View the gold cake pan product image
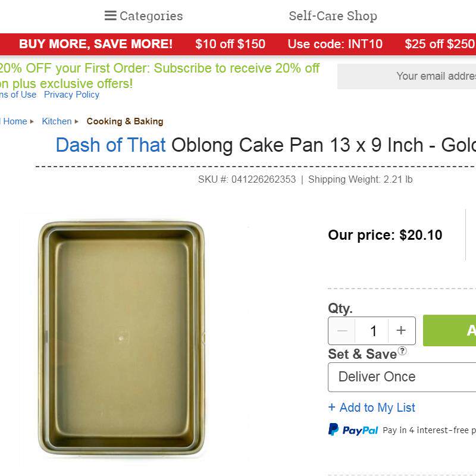The width and height of the screenshot is (476, 476). tap(122, 338)
